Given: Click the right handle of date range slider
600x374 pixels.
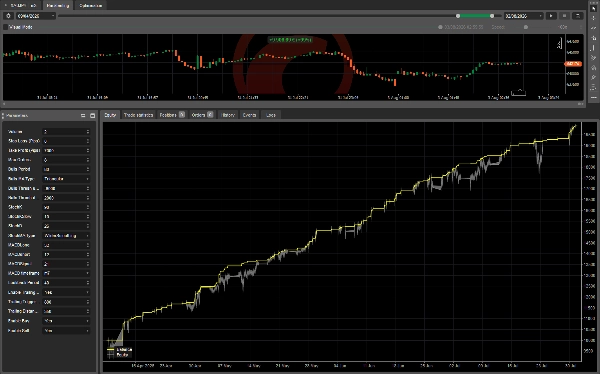Looking at the screenshot, I should (x=492, y=16).
